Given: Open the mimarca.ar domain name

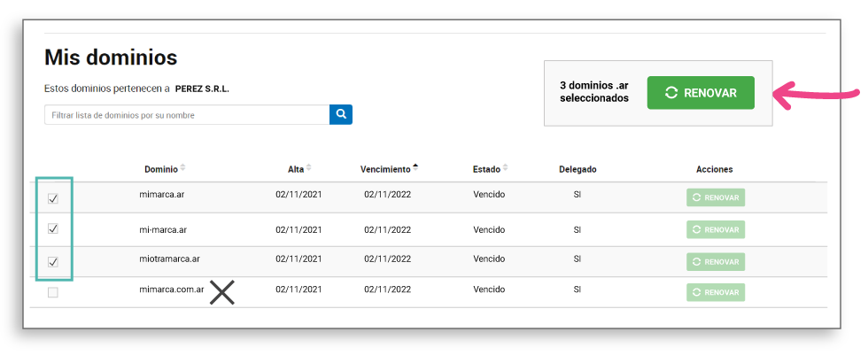Looking at the screenshot, I should [x=163, y=193].
